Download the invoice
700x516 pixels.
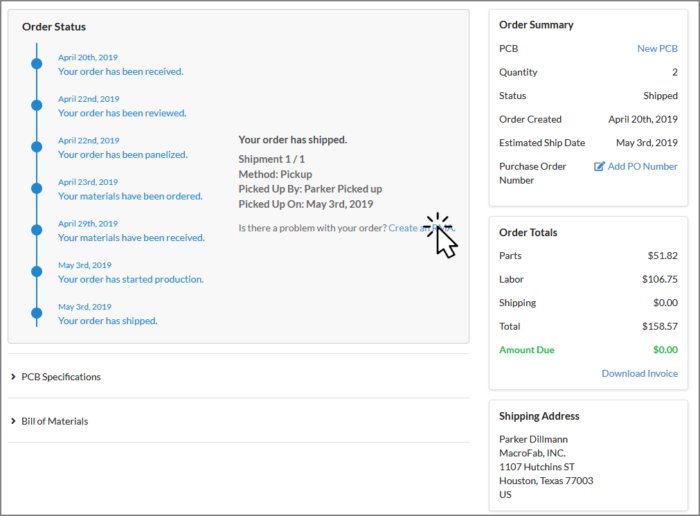click(639, 373)
